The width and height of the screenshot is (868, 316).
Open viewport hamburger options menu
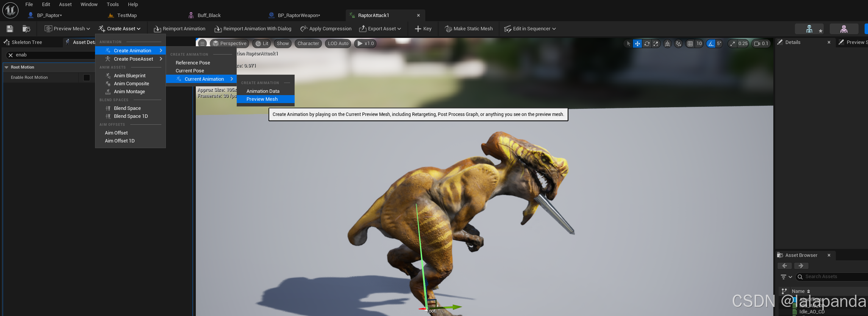coord(203,44)
